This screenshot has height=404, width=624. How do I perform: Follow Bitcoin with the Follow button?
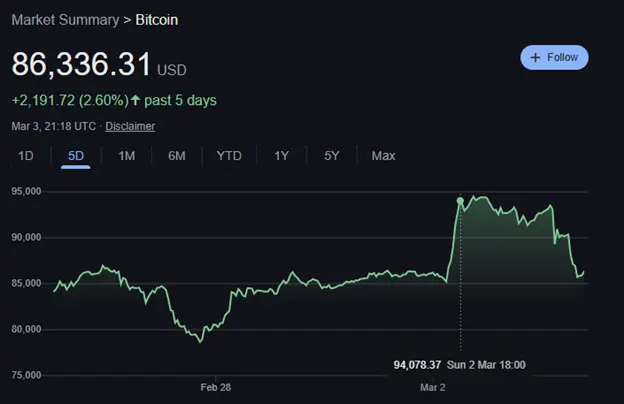coord(554,57)
